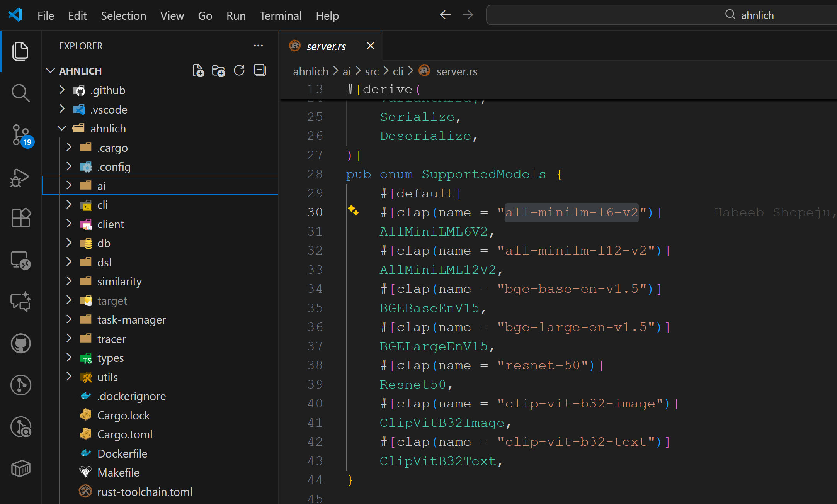Open the Source Control view
The image size is (837, 504).
(x=20, y=135)
